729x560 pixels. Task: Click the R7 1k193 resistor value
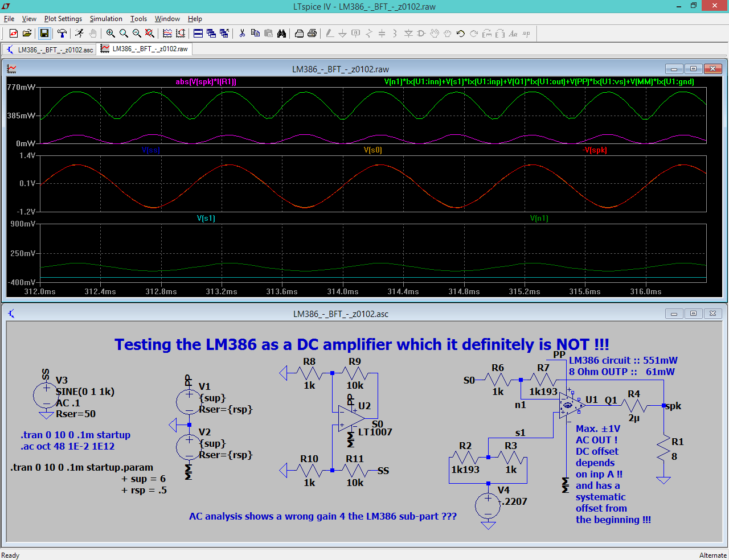pos(543,392)
